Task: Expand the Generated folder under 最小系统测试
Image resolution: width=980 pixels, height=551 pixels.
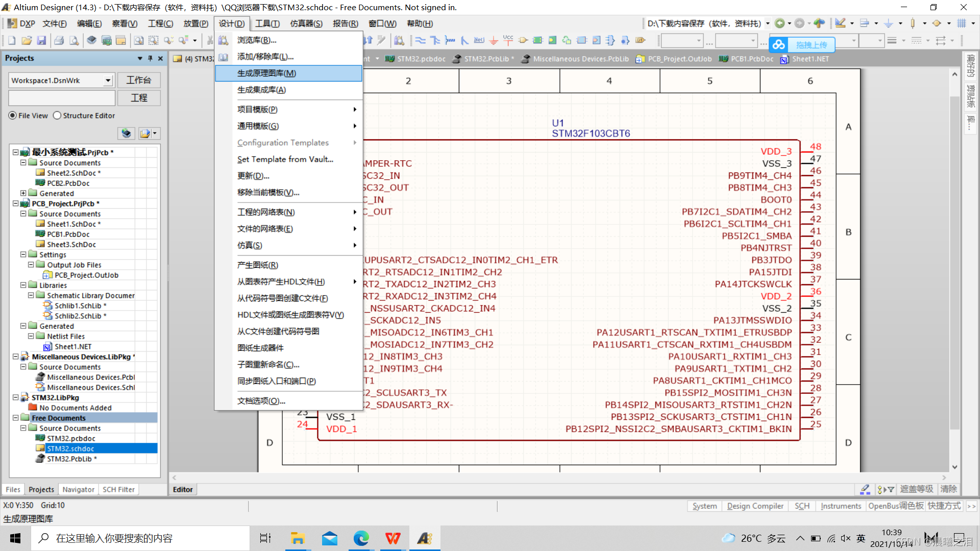Action: pos(23,193)
